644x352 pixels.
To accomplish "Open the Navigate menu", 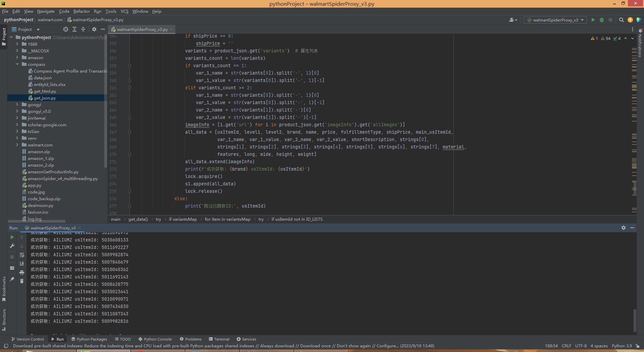I will (x=46, y=11).
